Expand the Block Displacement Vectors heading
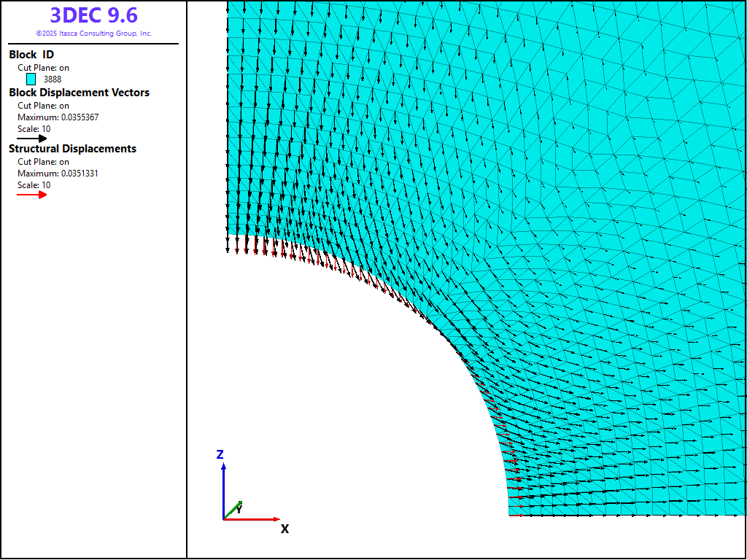The image size is (747, 560). point(79,93)
